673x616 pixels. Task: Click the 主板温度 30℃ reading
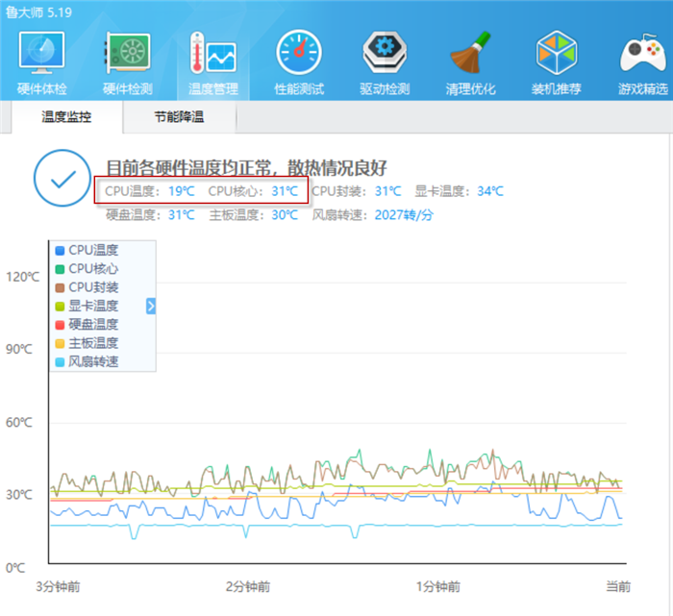click(254, 215)
